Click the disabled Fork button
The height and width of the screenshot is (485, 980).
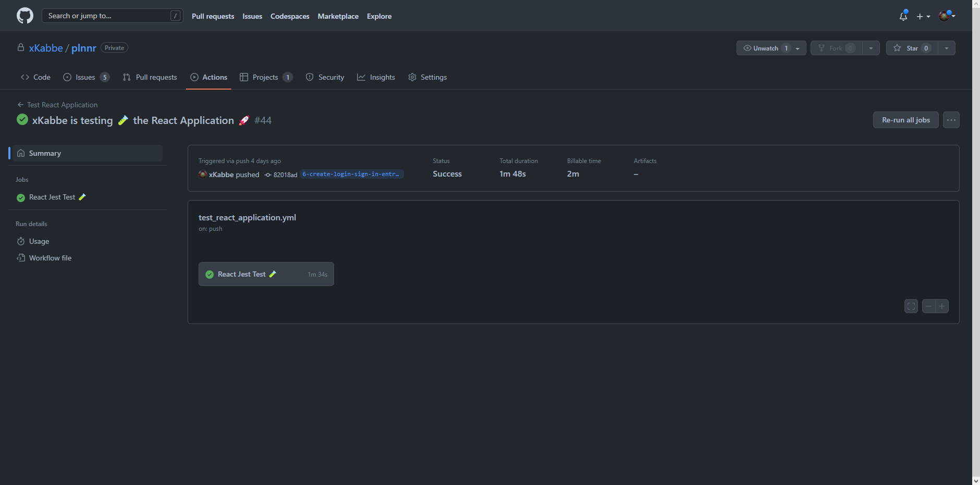point(836,48)
